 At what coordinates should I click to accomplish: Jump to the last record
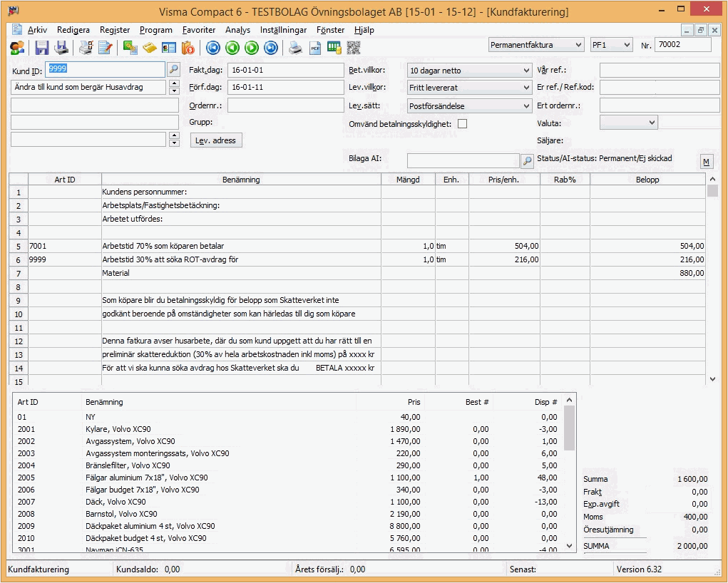tap(270, 48)
